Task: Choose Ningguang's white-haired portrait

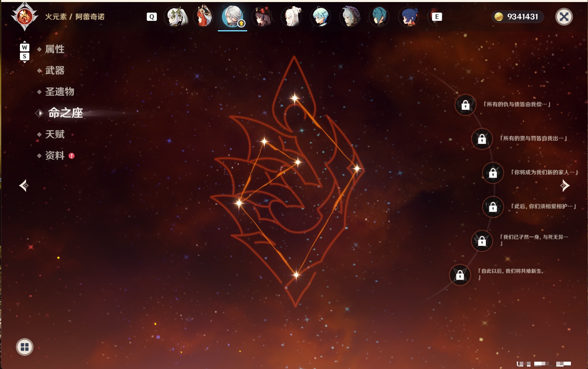Action: pos(292,17)
